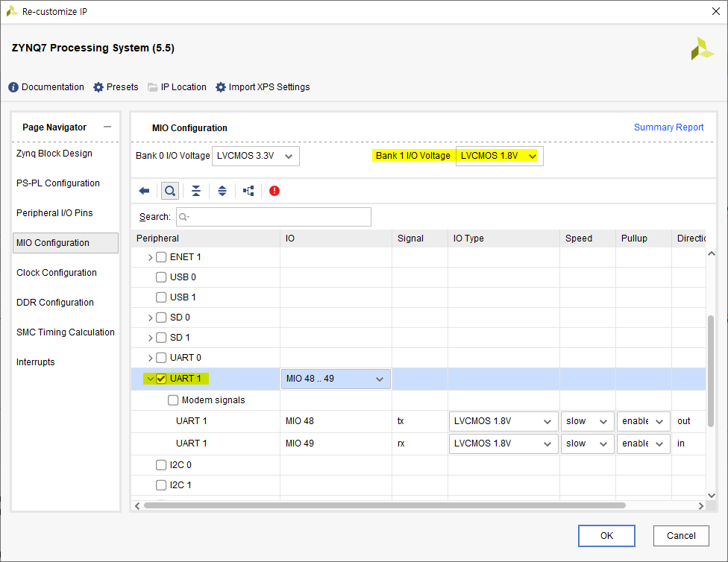Click the expand all toolbar icon

pos(222,191)
